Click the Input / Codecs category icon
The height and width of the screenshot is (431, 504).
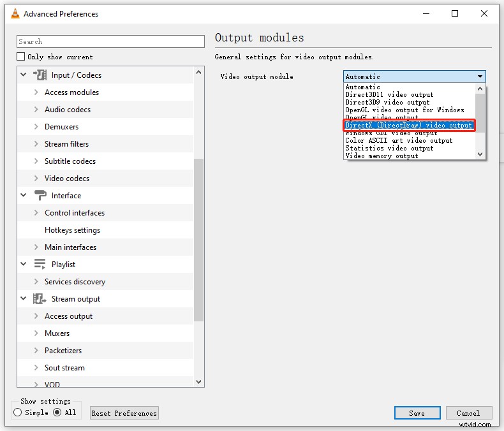40,75
